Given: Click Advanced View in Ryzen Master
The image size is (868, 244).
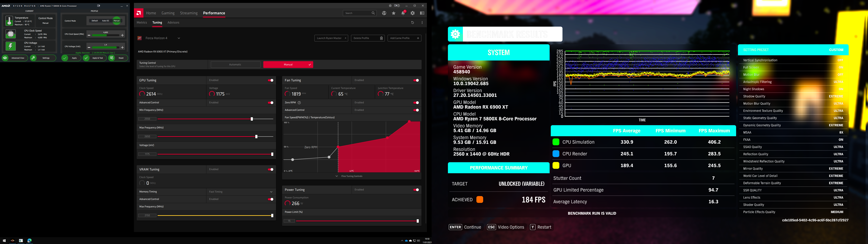Looking at the screenshot, I should click(14, 58).
